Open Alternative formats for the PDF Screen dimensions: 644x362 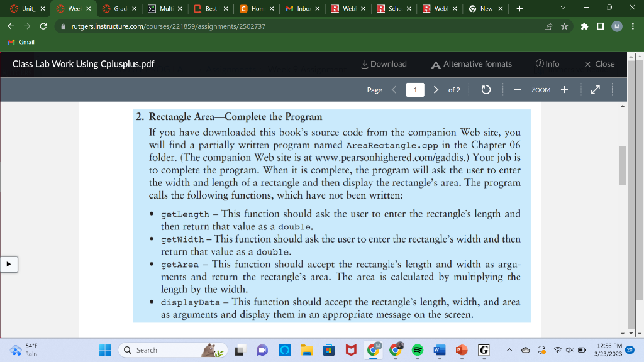pyautogui.click(x=471, y=64)
